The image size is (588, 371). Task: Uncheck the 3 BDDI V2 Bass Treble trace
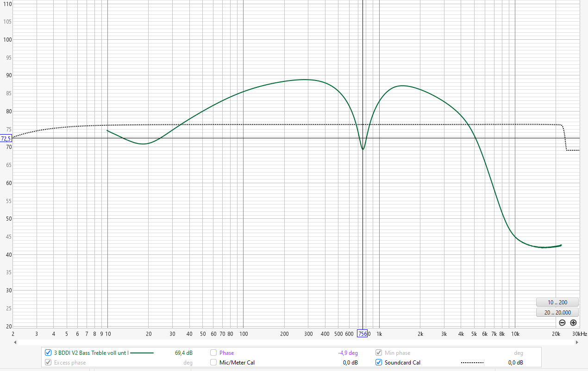[48, 353]
